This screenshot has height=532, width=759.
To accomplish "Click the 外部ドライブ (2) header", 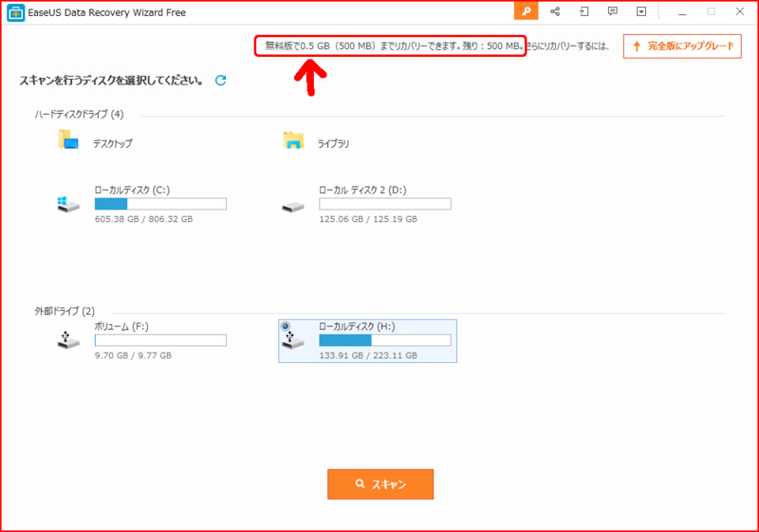I will pos(65,311).
